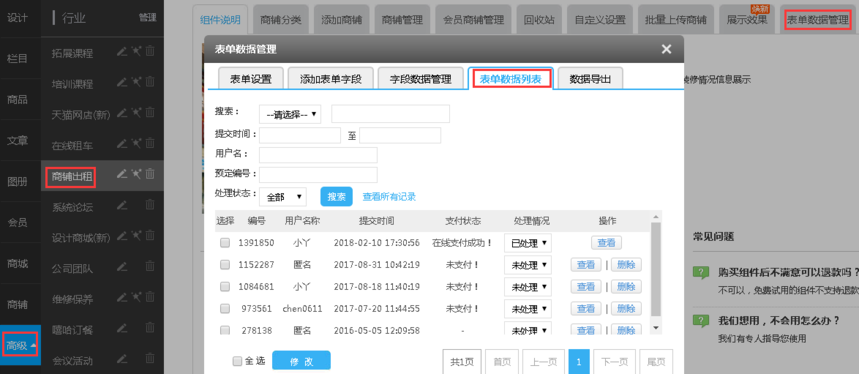Open the 批量上传商铺 top tab
The width and height of the screenshot is (859, 374).
(675, 20)
